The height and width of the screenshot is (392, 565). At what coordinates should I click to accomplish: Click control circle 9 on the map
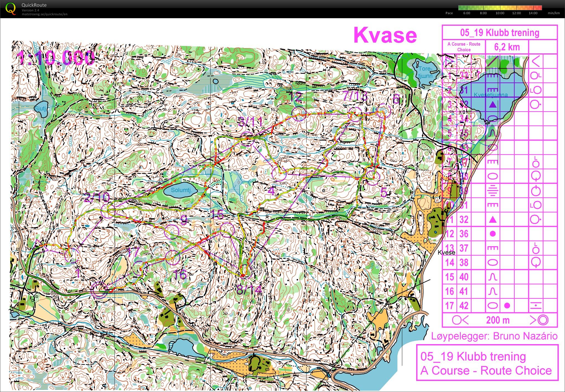171,231
